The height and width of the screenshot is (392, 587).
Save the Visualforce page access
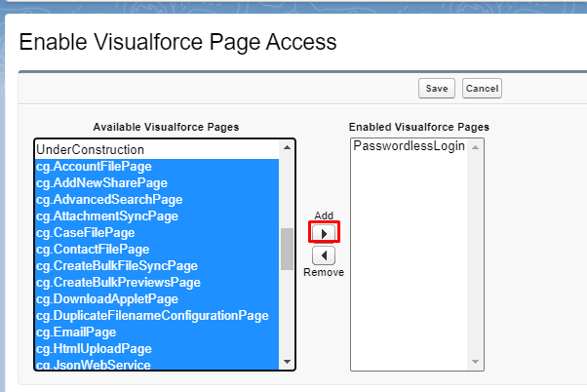(x=437, y=89)
